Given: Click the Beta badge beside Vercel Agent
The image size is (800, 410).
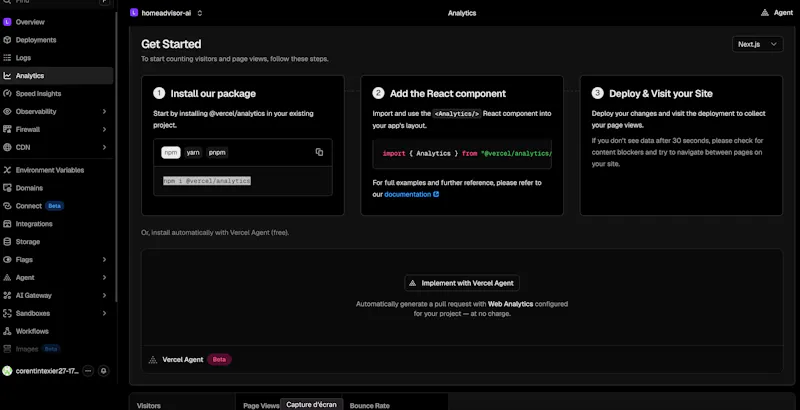Looking at the screenshot, I should 219,360.
